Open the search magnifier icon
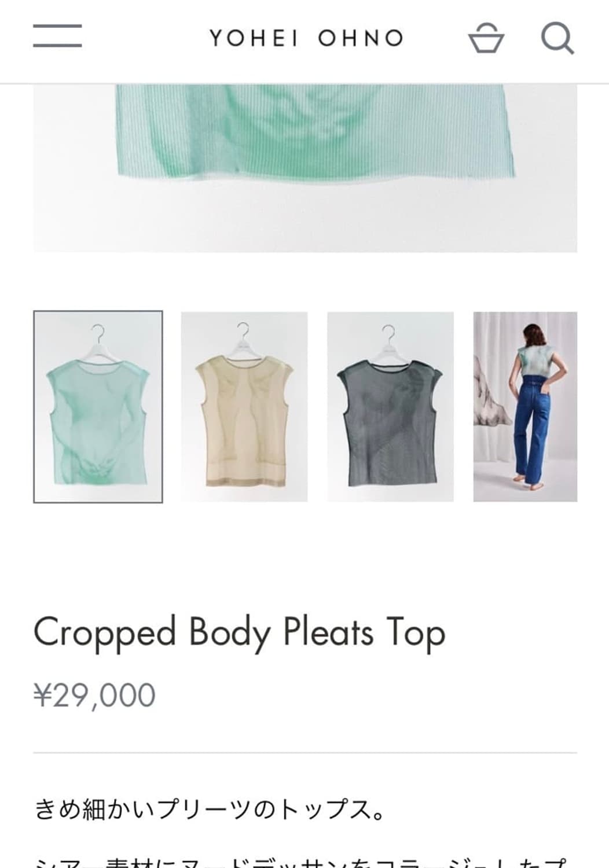This screenshot has width=609, height=868. (x=557, y=38)
